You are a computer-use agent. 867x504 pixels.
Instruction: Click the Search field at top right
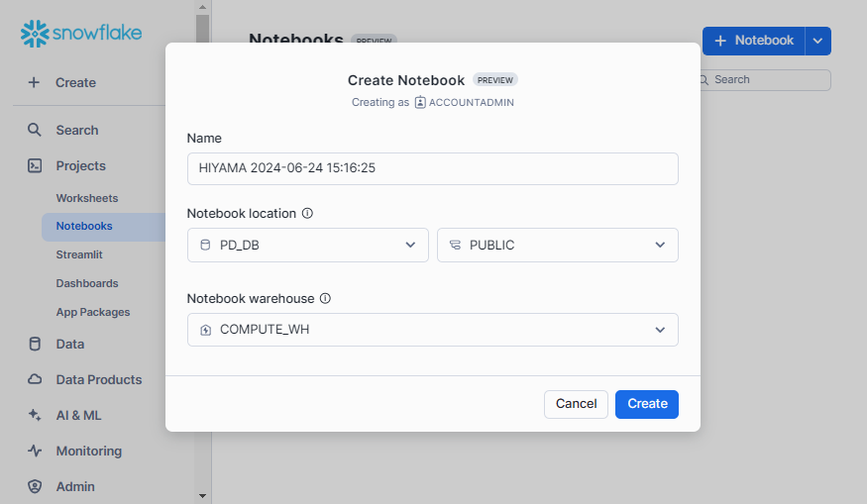(765, 80)
